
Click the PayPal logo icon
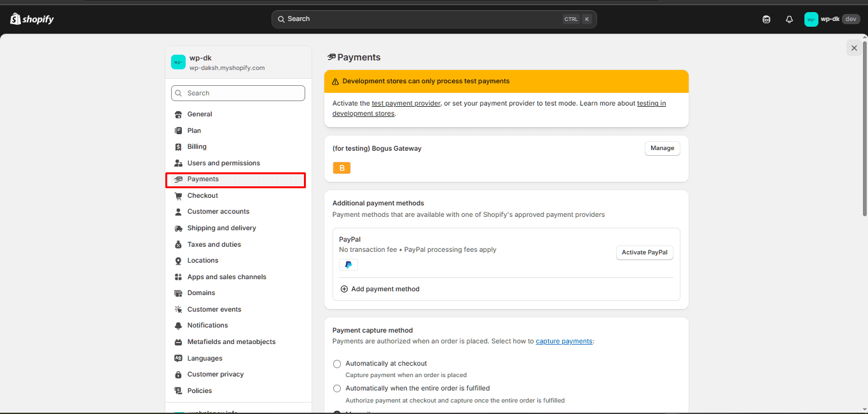348,265
